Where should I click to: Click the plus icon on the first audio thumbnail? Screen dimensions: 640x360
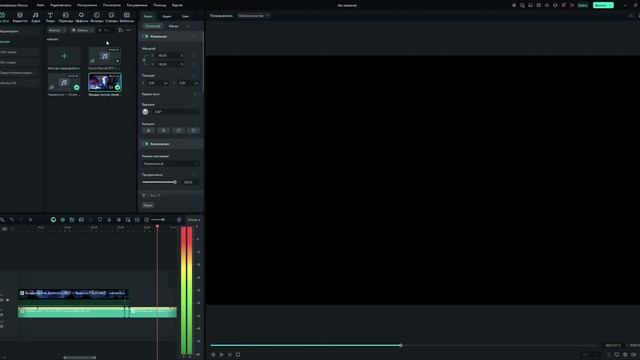click(x=118, y=61)
